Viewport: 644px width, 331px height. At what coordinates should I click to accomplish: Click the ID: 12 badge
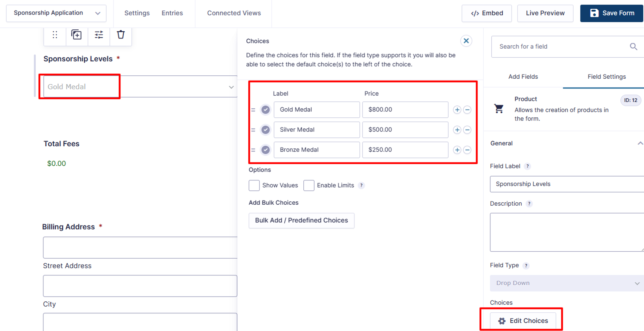(630, 100)
